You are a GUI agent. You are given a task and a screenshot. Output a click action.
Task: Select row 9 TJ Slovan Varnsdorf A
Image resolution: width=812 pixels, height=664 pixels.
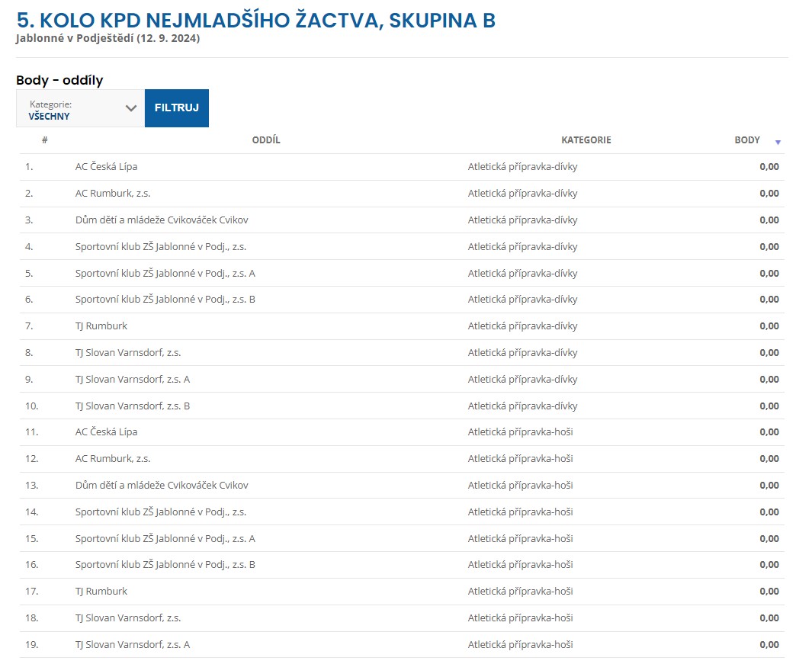(402, 379)
